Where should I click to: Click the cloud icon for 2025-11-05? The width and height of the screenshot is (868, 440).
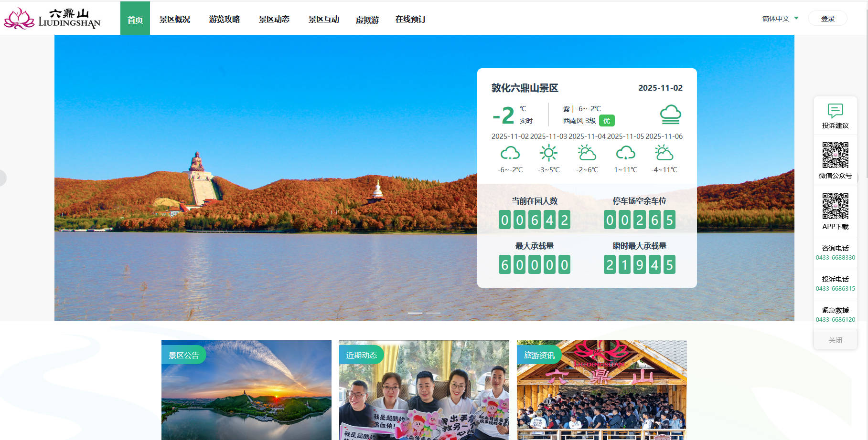[625, 153]
